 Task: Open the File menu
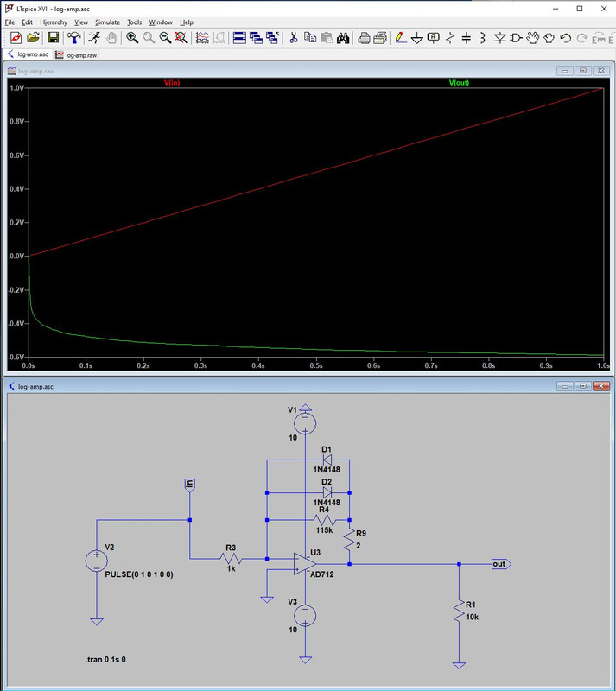pyautogui.click(x=10, y=22)
